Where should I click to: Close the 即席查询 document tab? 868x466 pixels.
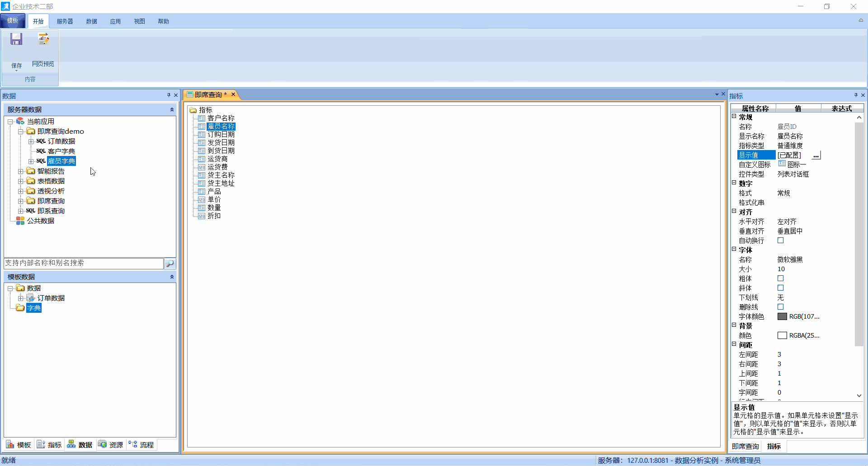[233, 94]
